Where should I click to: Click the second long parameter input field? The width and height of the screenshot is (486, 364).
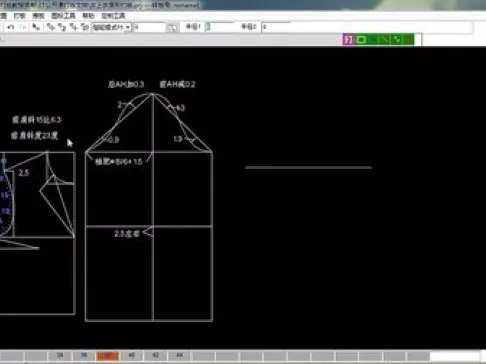tap(367, 27)
